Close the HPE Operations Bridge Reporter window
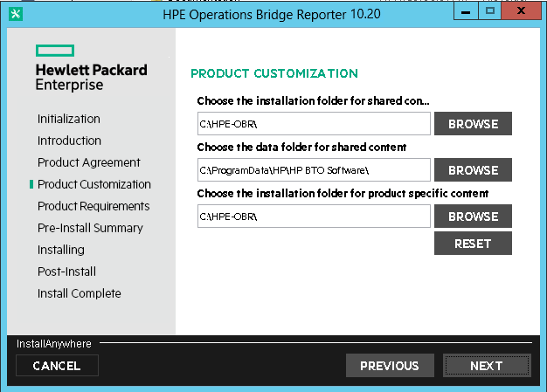Screen dimensions: 547x392 (x=521, y=11)
